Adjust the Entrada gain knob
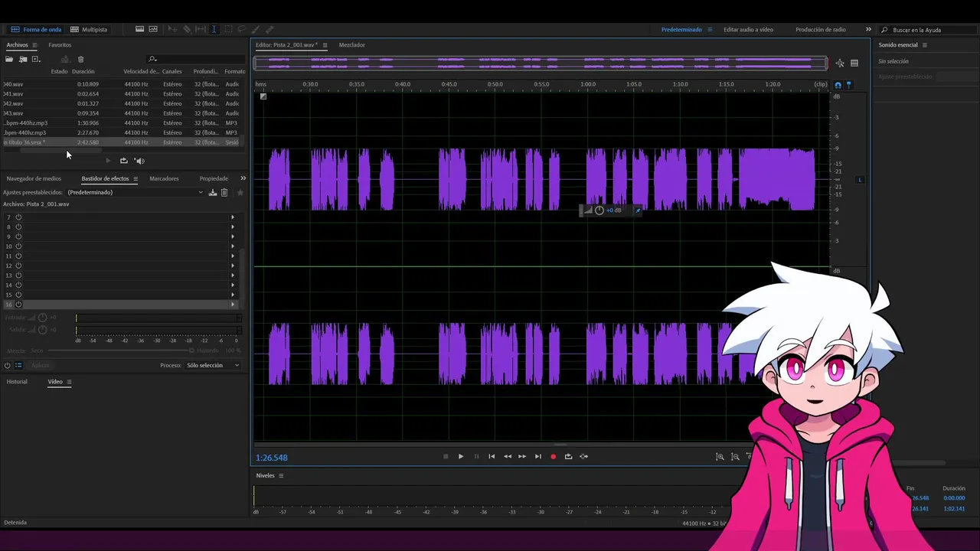Screen dimensions: 980x551 pyautogui.click(x=43, y=318)
